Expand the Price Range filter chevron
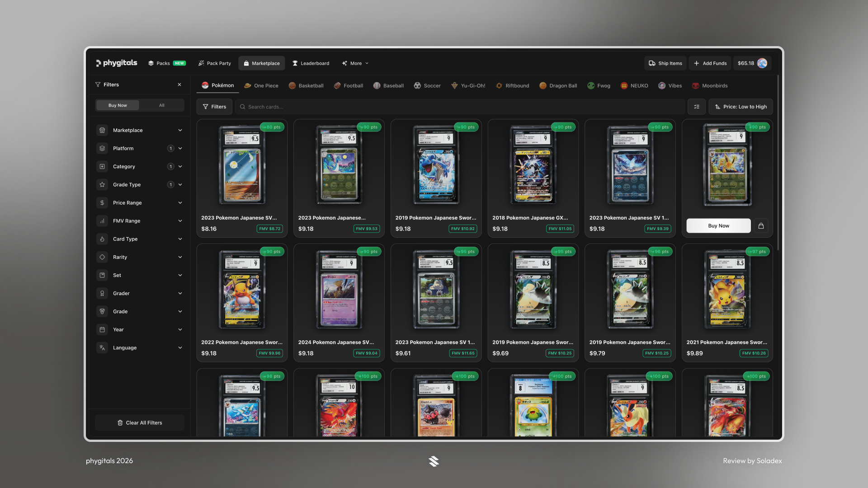868x488 pixels. pyautogui.click(x=180, y=203)
